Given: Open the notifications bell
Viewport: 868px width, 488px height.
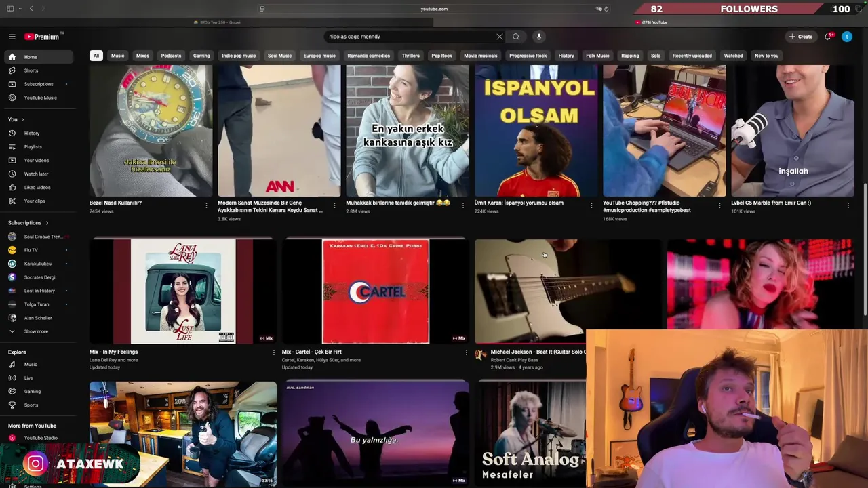Looking at the screenshot, I should (827, 37).
